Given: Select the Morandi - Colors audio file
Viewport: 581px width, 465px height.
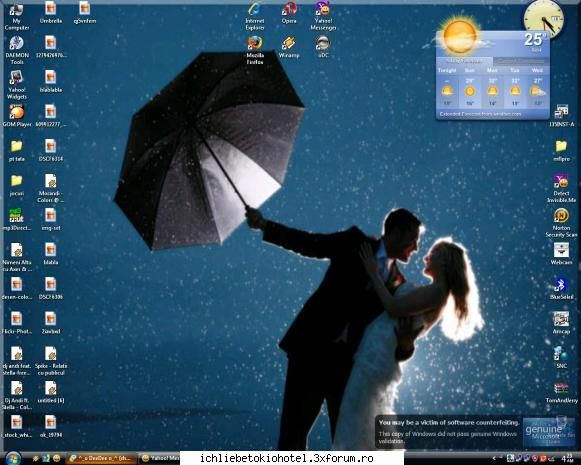Looking at the screenshot, I should [x=51, y=188].
